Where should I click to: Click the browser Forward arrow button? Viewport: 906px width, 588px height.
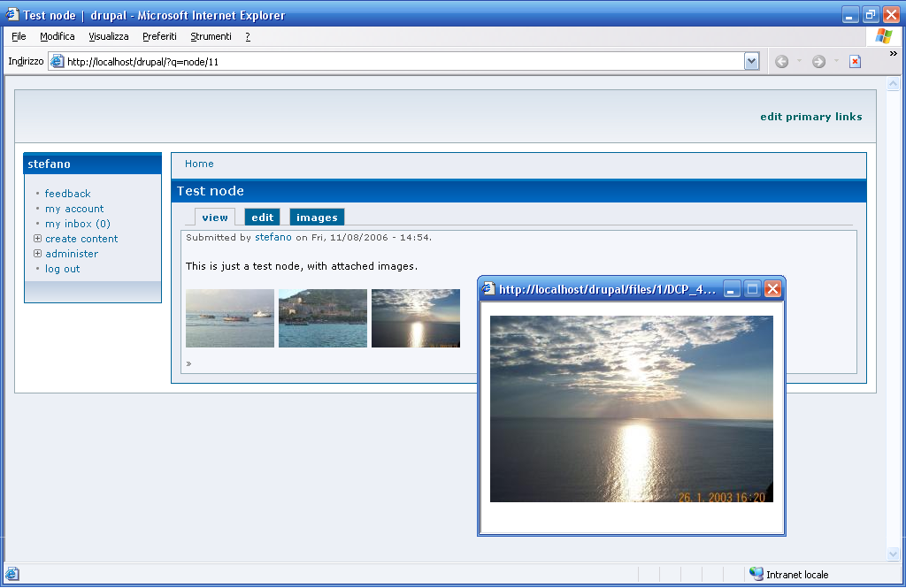pos(818,61)
